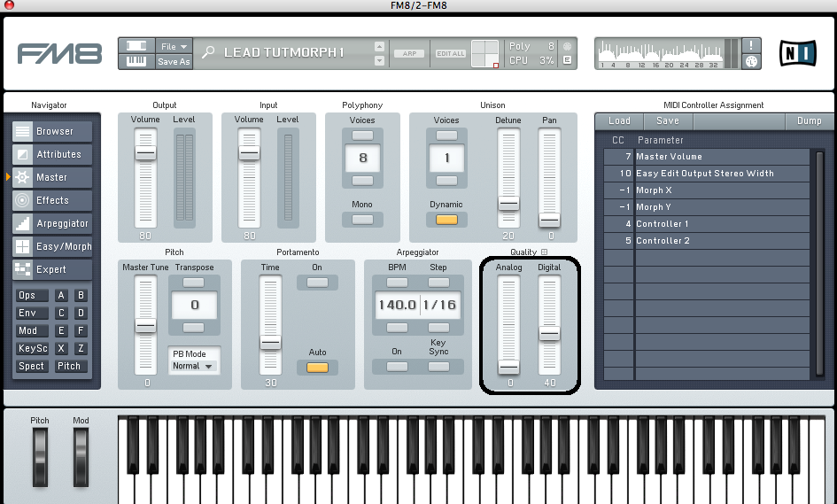Increase Unison Voices with the upper button
The width and height of the screenshot is (837, 504).
pos(446,135)
